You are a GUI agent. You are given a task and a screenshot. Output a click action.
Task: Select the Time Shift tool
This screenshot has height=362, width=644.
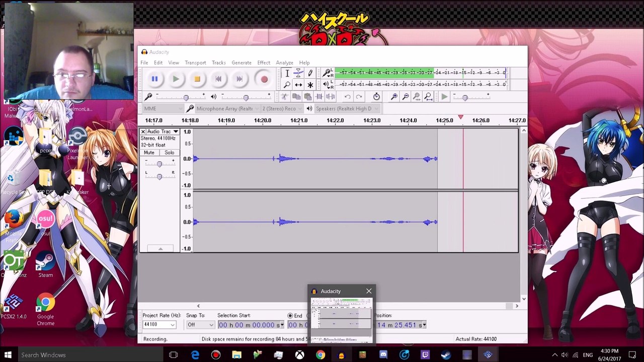click(x=298, y=85)
